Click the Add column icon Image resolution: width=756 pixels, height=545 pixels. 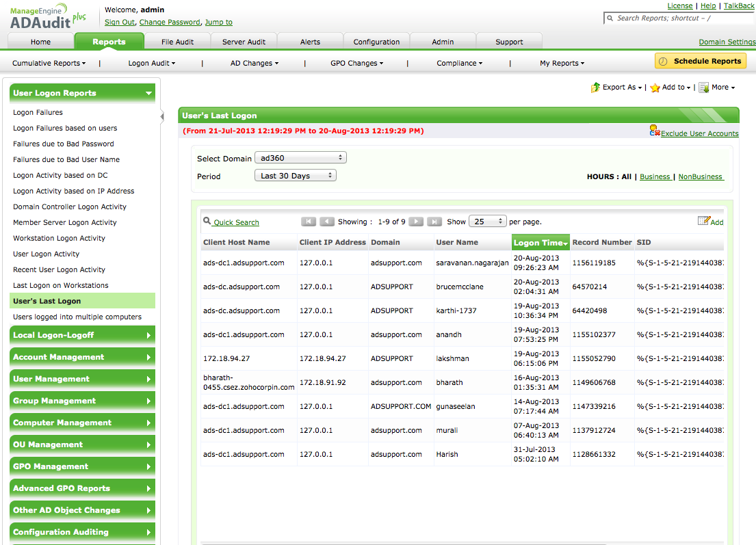point(703,221)
